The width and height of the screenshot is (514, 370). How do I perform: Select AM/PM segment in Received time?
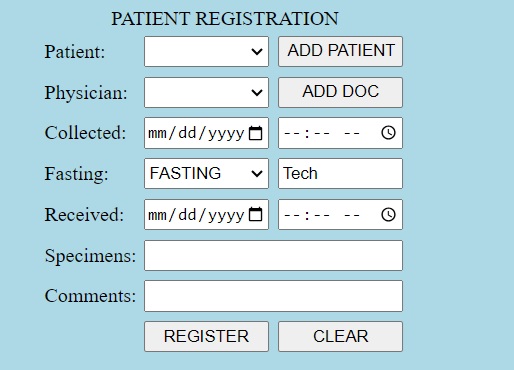[x=352, y=215]
